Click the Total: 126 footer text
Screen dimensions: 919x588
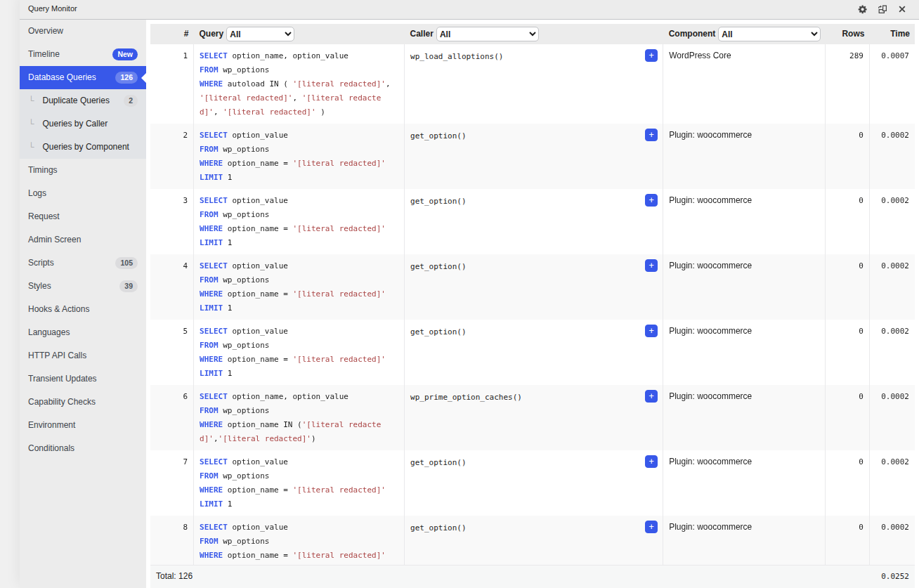[x=174, y=576]
